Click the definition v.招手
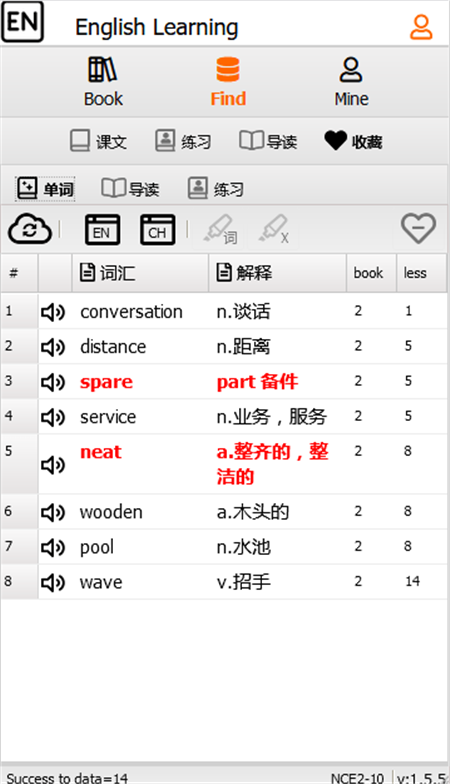450x784 pixels. 244,582
